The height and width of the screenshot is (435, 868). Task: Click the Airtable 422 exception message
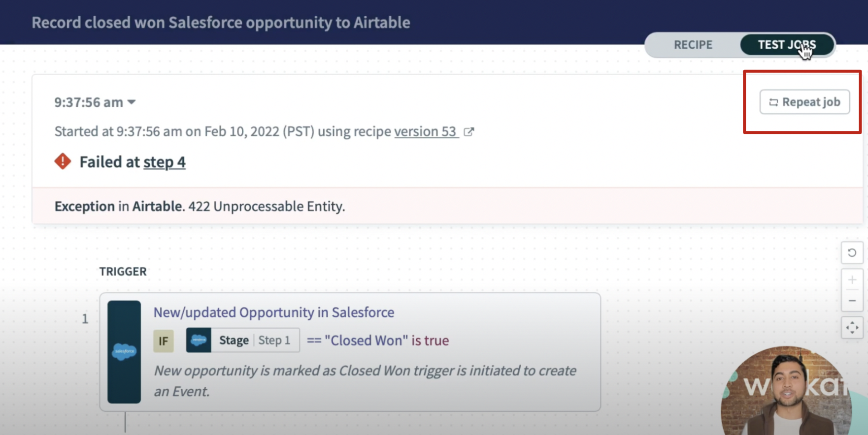(200, 206)
